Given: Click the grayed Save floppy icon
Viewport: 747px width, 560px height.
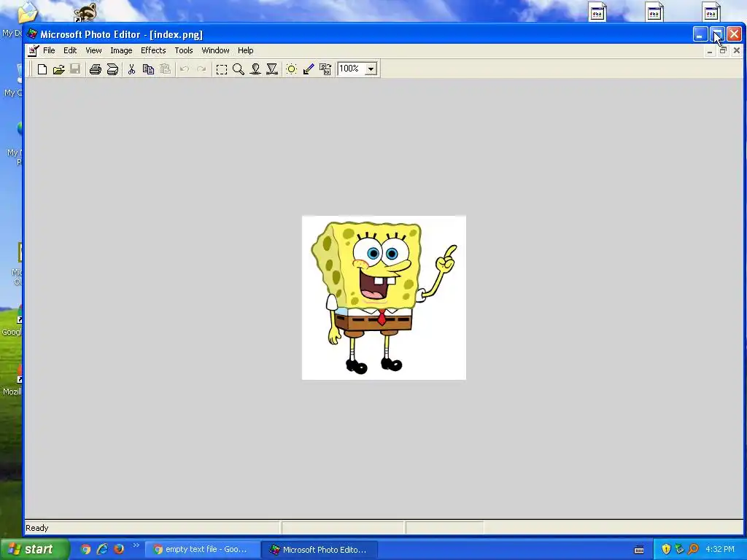Looking at the screenshot, I should pyautogui.click(x=75, y=69).
